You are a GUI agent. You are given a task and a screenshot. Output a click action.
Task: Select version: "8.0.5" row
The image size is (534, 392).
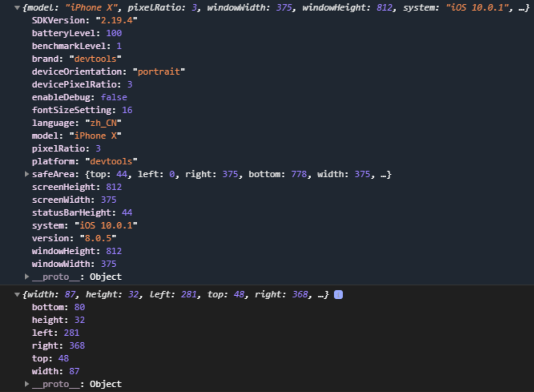pyautogui.click(x=74, y=238)
